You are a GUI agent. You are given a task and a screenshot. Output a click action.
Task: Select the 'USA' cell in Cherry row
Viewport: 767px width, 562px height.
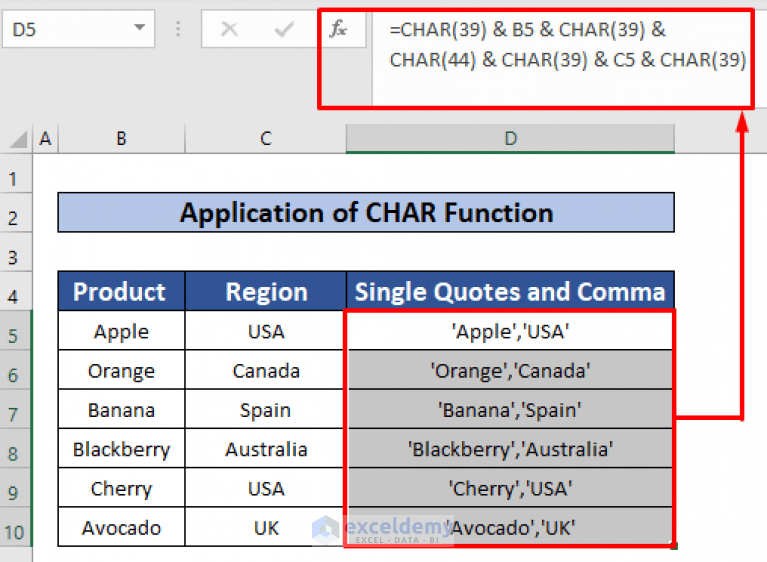tap(266, 488)
